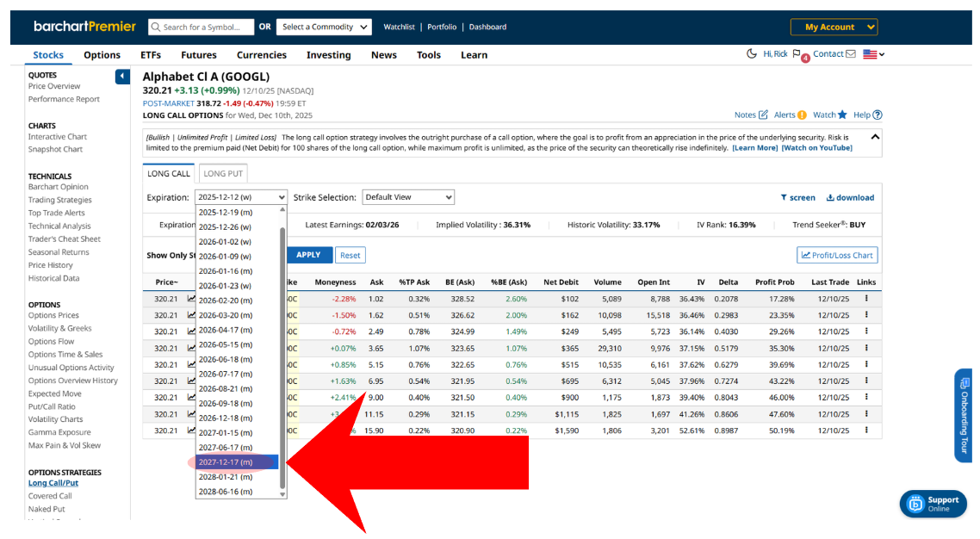This screenshot has height=539, width=980.
Task: Toggle dark mode with the moon icon
Action: click(753, 54)
